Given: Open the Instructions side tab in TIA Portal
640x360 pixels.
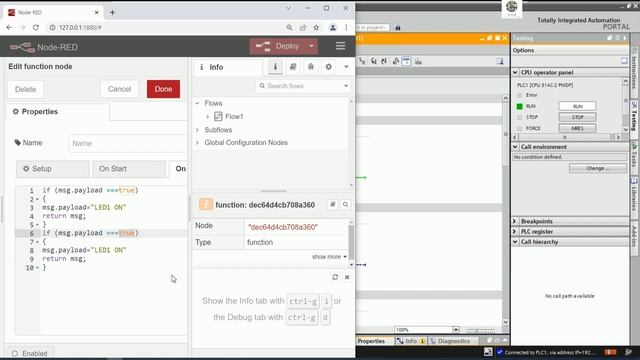Looking at the screenshot, I should tap(634, 71).
